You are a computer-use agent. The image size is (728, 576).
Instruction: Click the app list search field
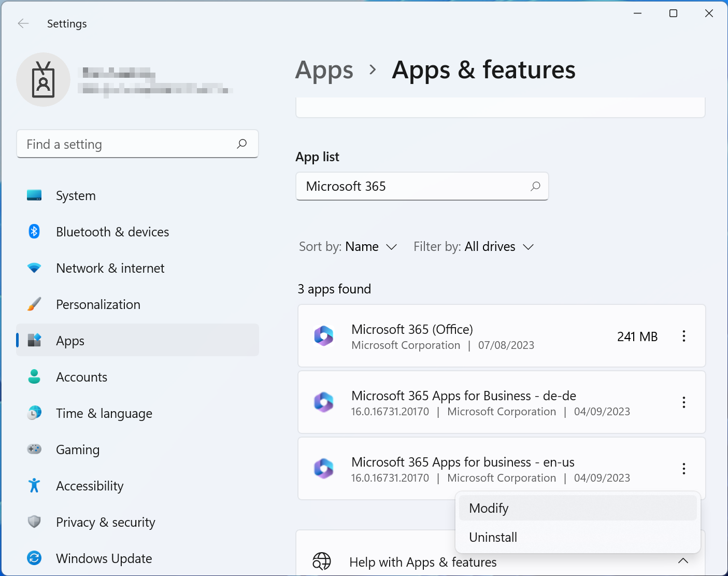click(422, 186)
